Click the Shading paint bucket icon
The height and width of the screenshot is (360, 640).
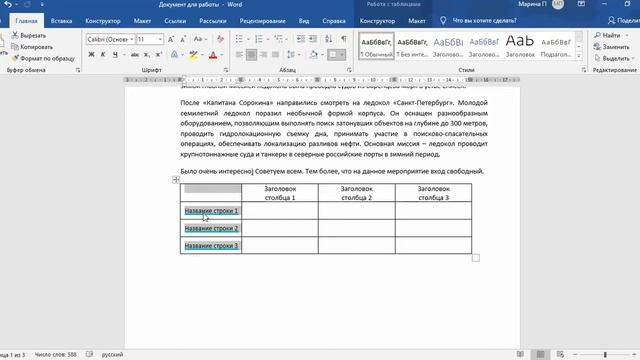313,55
